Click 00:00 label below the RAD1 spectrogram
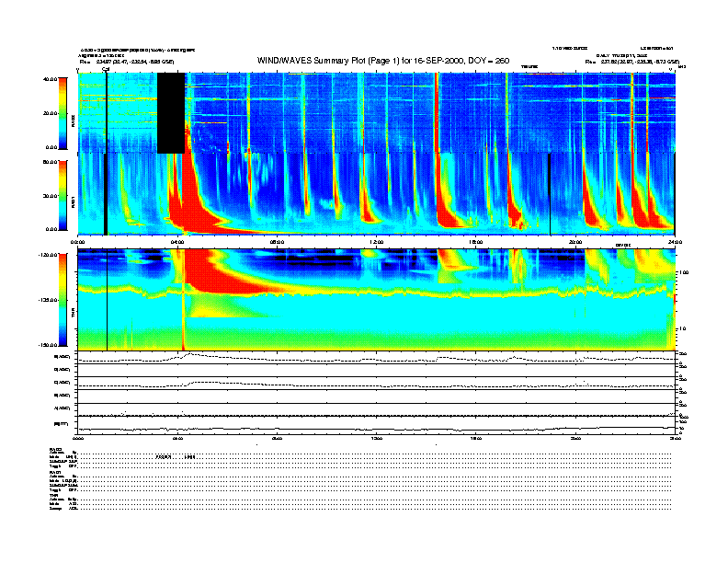 [x=77, y=242]
